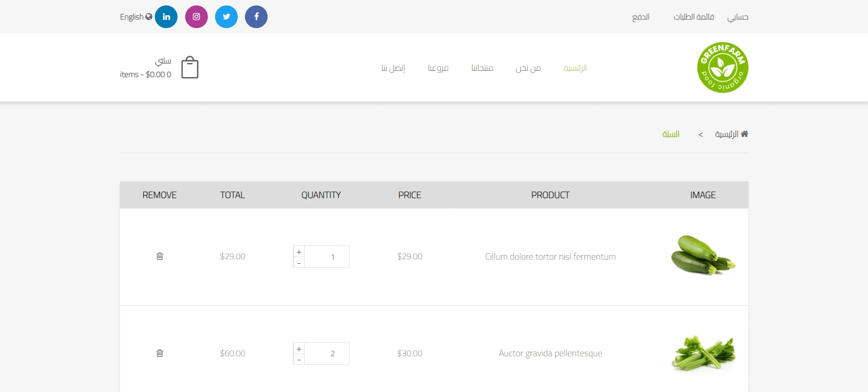Screen dimensions: 868x392
Task: Open the Facebook social icon
Action: [256, 17]
